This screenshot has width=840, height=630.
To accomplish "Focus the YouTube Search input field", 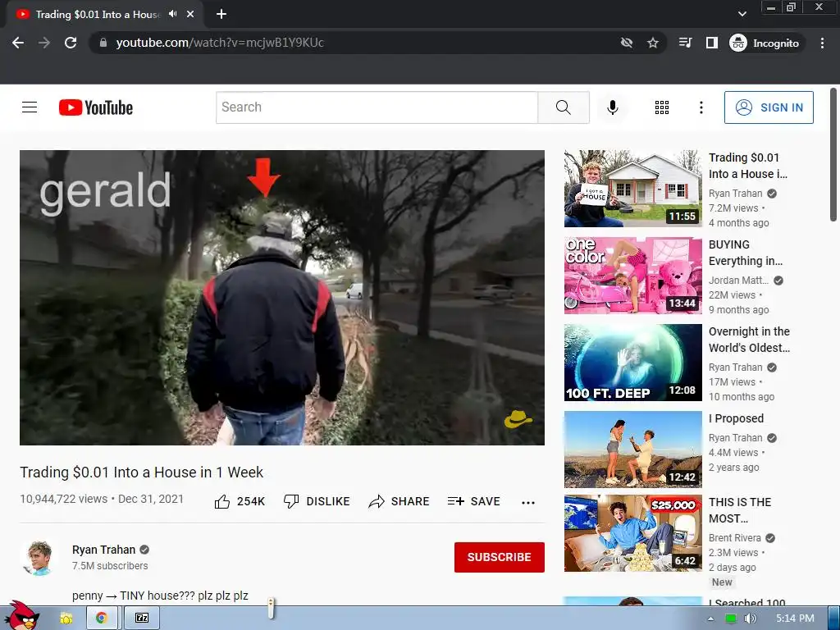I will 377,107.
